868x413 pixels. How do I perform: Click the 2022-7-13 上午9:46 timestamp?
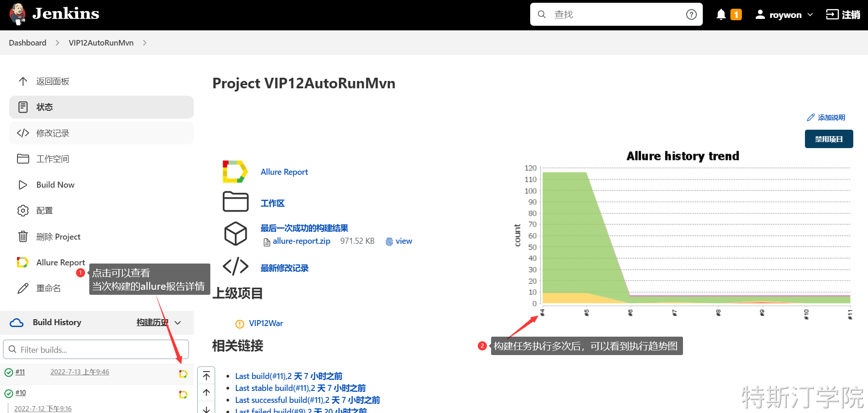80,372
